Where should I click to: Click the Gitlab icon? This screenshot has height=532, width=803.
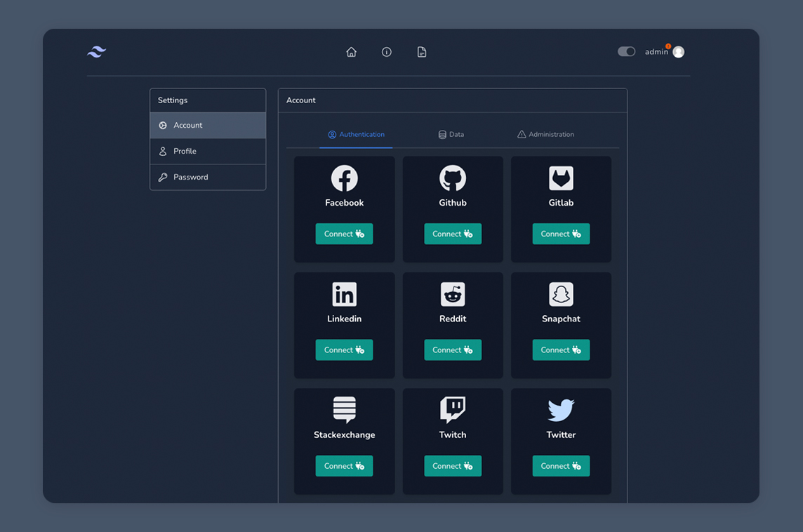tap(561, 179)
